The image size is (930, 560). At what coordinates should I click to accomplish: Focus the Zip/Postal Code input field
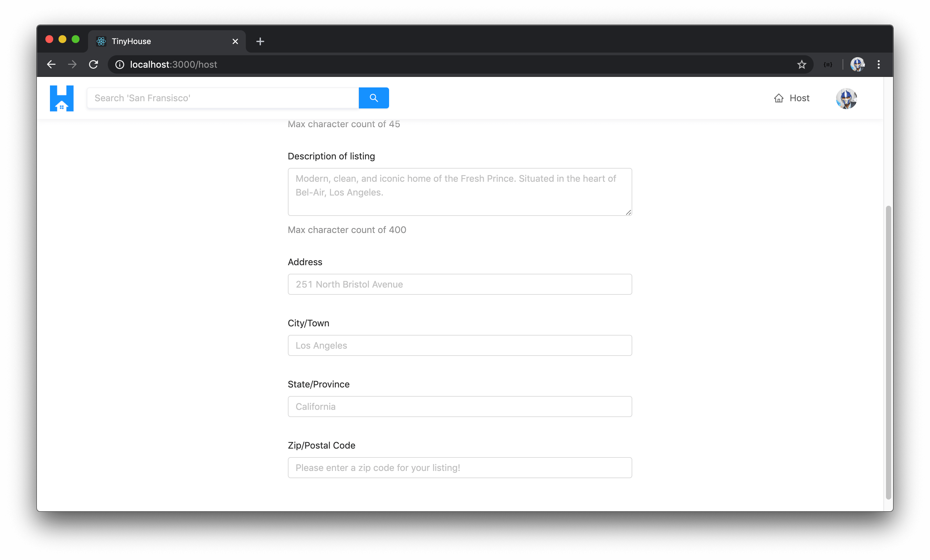pyautogui.click(x=459, y=468)
